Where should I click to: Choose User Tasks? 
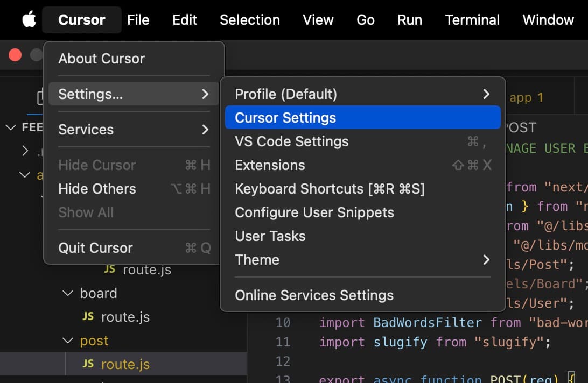point(362,236)
